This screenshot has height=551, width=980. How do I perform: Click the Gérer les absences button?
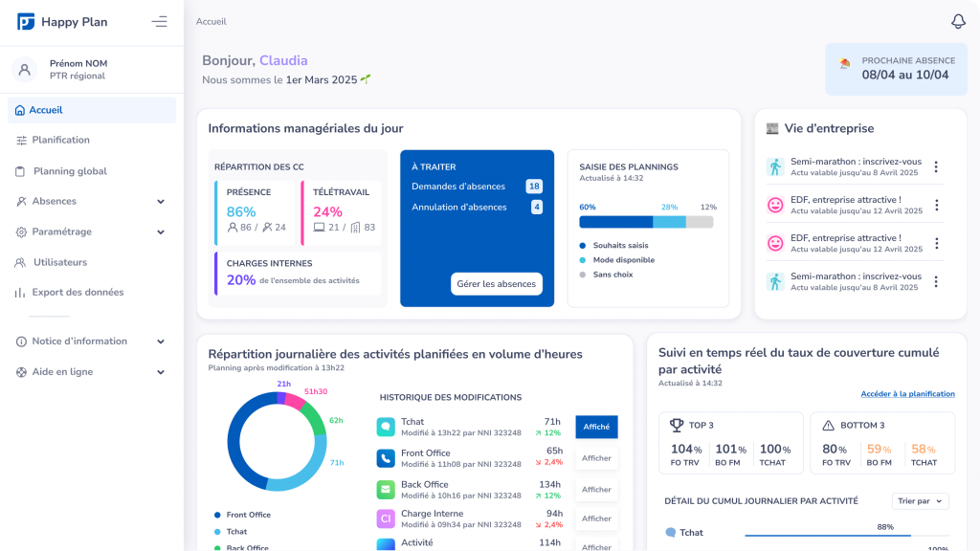click(x=496, y=284)
